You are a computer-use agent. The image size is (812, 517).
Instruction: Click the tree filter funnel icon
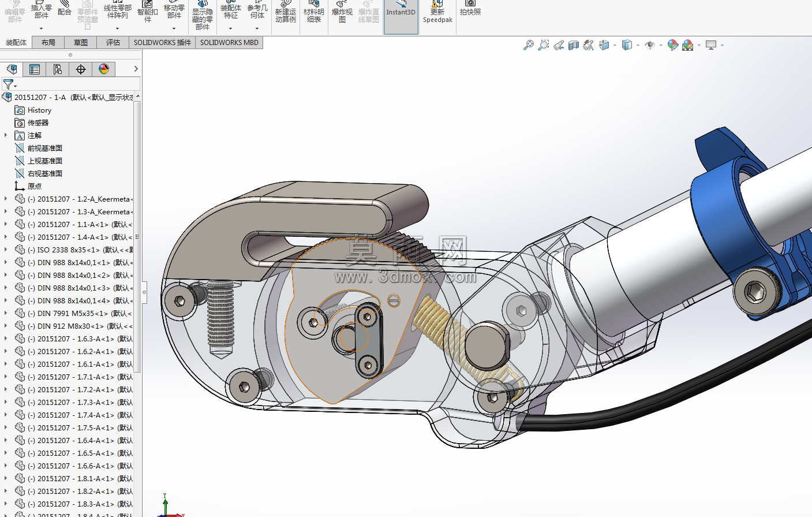(x=8, y=84)
